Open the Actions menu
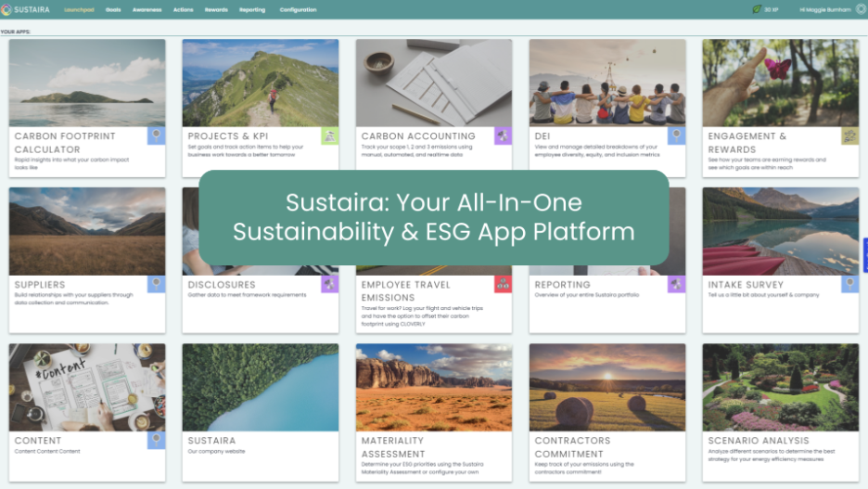Viewport: 868px width, 489px height. [x=184, y=10]
